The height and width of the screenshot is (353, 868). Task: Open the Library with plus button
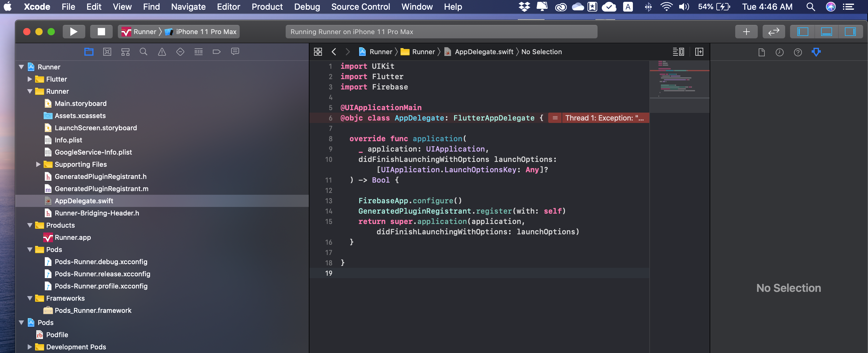pos(746,32)
